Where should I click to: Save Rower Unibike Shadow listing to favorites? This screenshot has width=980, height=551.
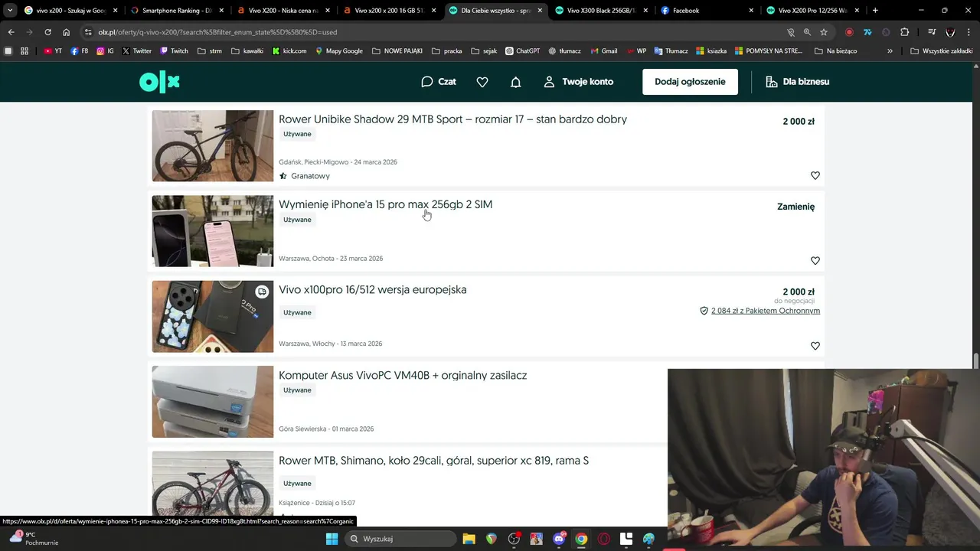815,175
